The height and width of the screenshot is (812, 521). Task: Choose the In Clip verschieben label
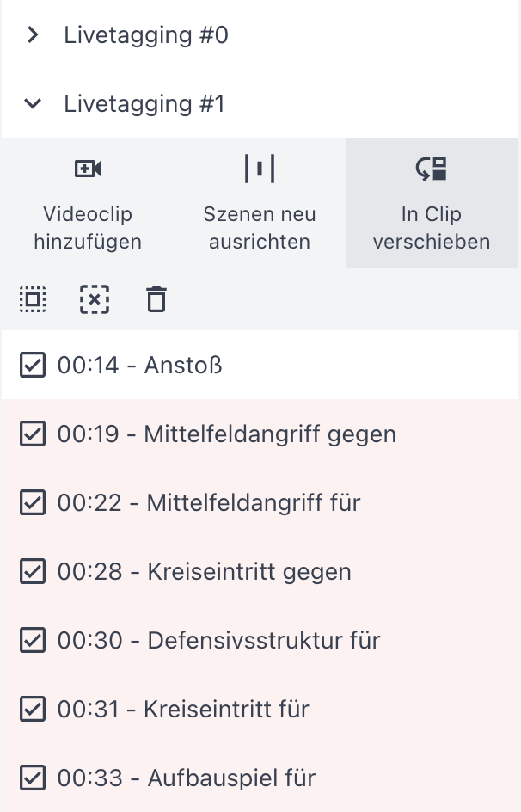pos(432,228)
